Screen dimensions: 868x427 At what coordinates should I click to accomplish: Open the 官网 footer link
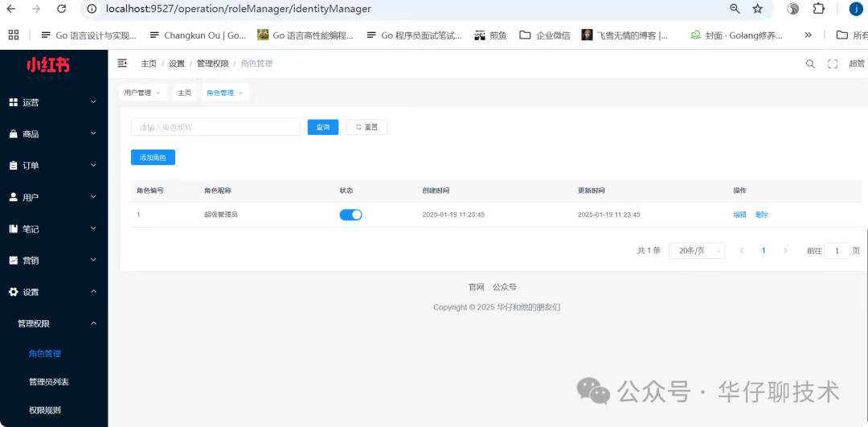pos(476,287)
